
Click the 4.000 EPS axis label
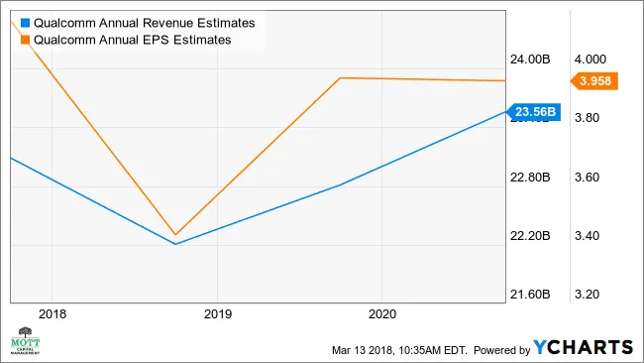click(590, 60)
